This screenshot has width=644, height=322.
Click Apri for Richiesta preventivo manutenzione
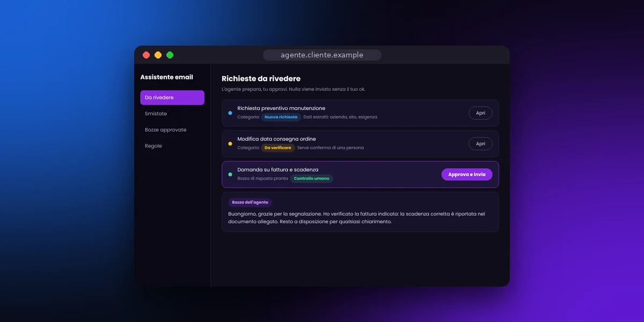480,113
